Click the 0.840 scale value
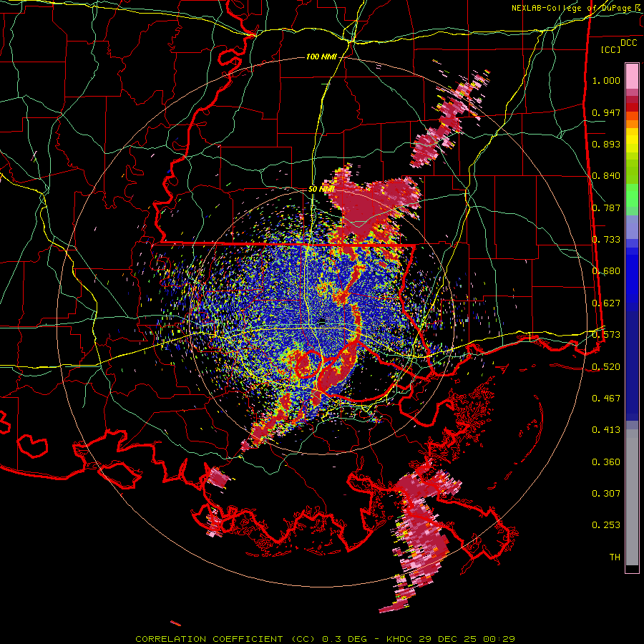Viewport: 644px width, 644px height. click(606, 176)
